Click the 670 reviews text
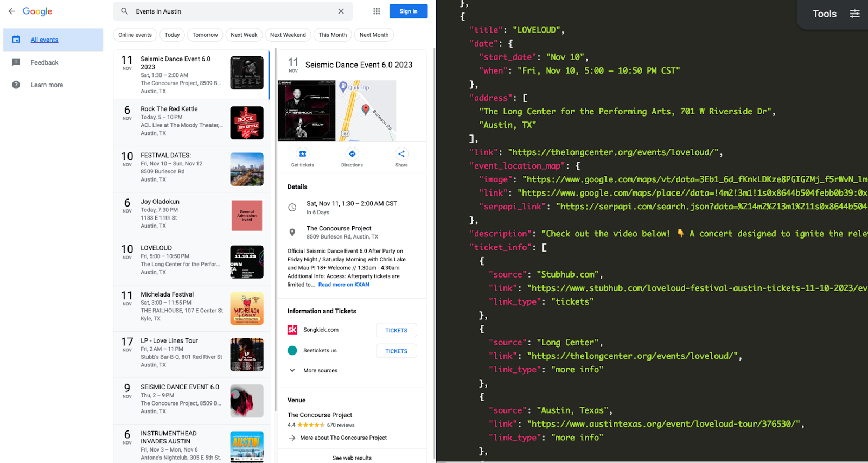Screen dimensions: 868x463 [341, 425]
